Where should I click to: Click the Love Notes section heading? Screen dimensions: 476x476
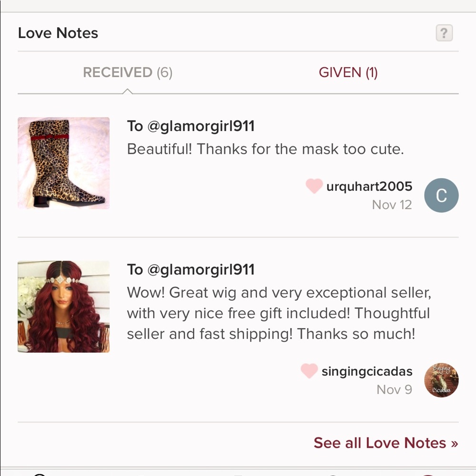pyautogui.click(x=58, y=33)
